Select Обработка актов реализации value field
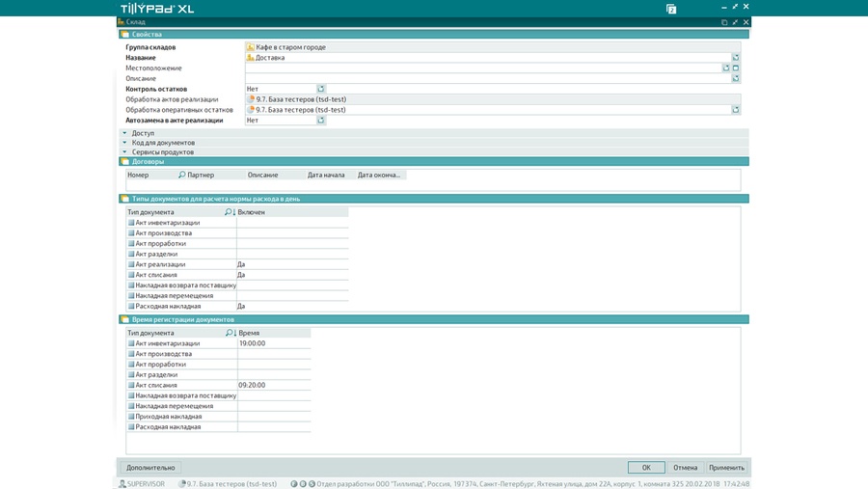Screen dimensions: 868x489 tap(493, 99)
